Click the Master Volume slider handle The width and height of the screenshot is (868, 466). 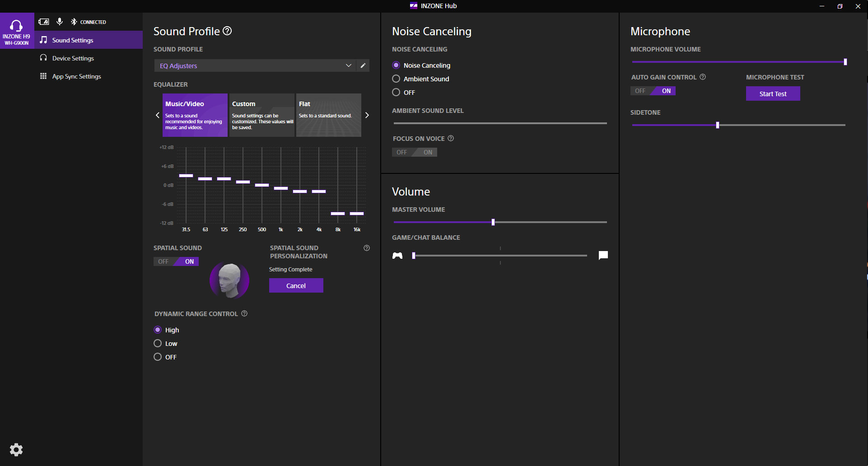493,222
